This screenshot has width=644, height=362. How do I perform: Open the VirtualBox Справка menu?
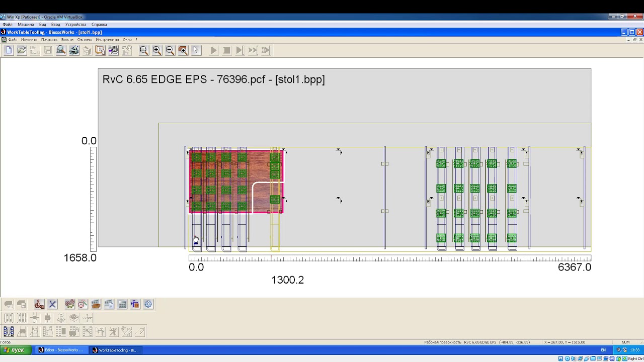tap(99, 24)
